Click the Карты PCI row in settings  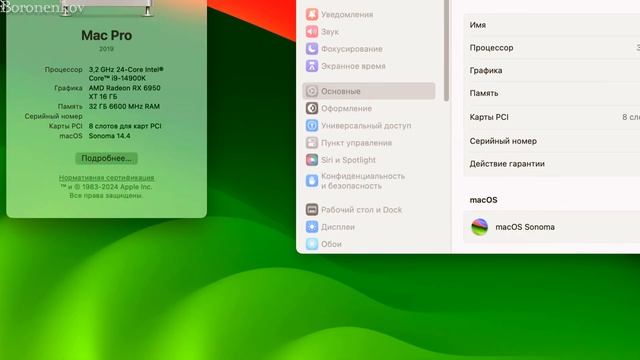pyautogui.click(x=552, y=117)
